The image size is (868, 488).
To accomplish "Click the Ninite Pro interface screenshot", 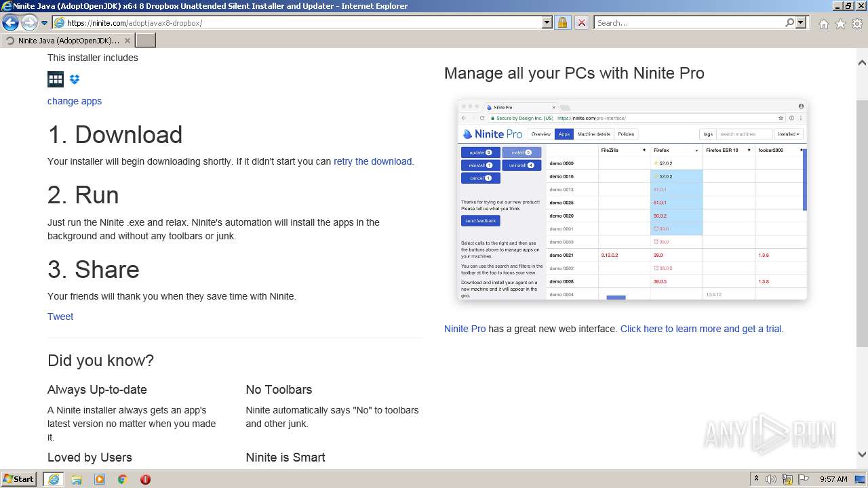I will click(x=633, y=200).
